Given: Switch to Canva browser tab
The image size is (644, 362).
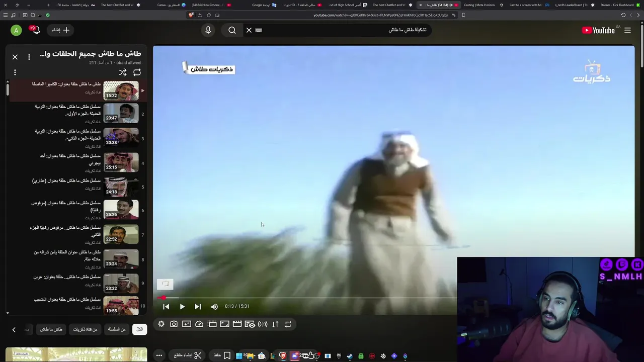Looking at the screenshot, I should (172, 5).
